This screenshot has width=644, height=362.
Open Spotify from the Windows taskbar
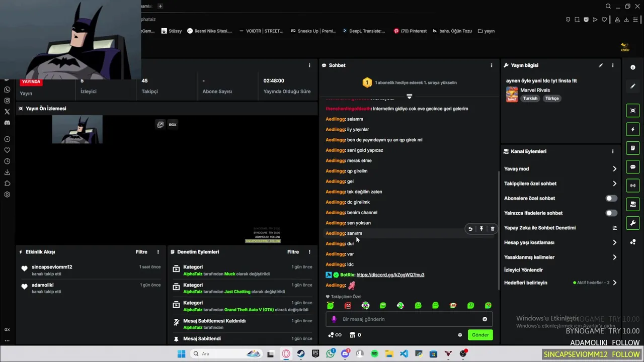tap(374, 354)
